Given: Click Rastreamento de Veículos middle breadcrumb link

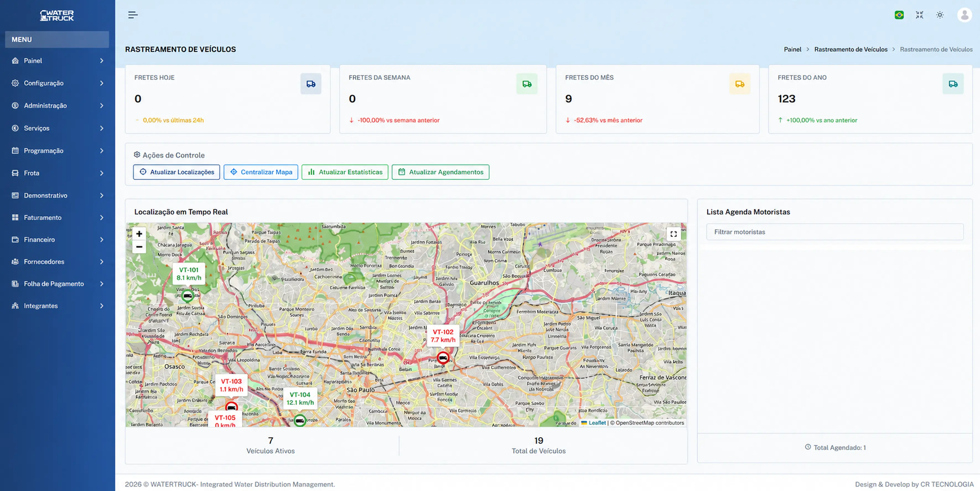Looking at the screenshot, I should [x=851, y=49].
